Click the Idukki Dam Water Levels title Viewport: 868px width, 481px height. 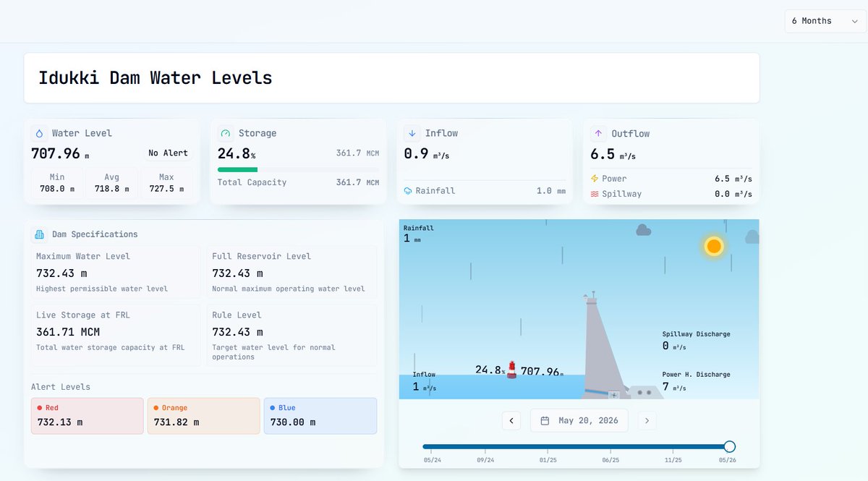tap(156, 78)
